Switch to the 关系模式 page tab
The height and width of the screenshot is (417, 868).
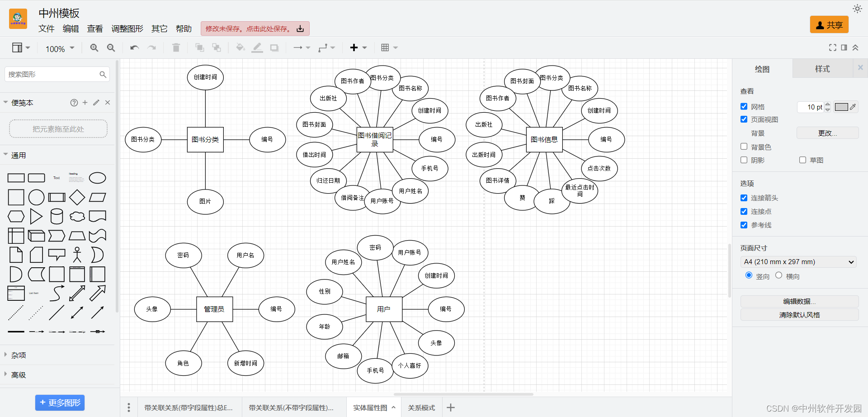point(421,408)
